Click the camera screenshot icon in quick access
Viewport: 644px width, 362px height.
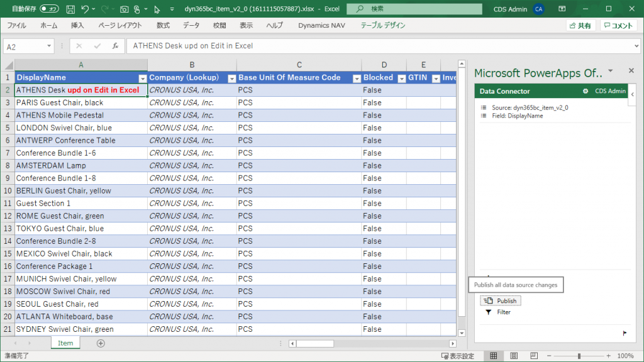124,9
